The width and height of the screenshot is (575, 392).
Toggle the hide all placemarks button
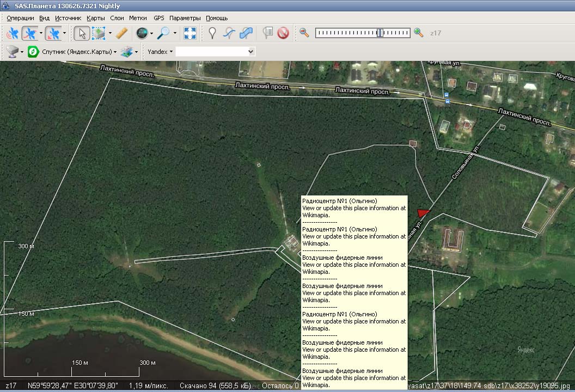tap(283, 33)
